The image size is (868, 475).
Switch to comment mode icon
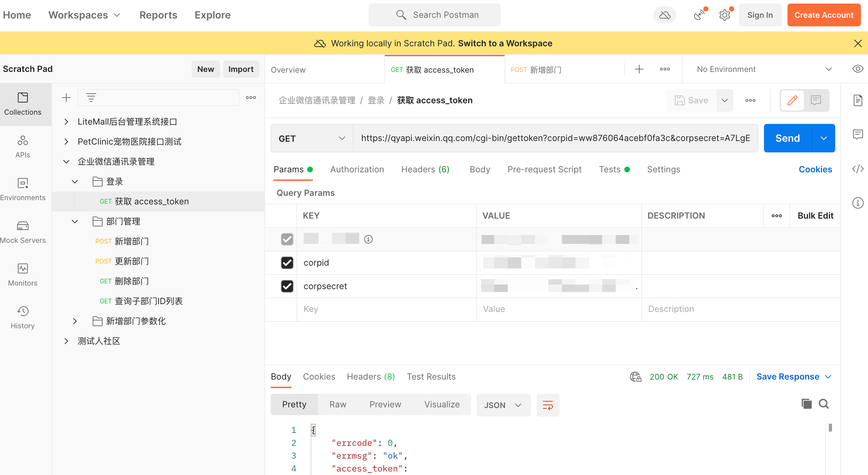(816, 100)
